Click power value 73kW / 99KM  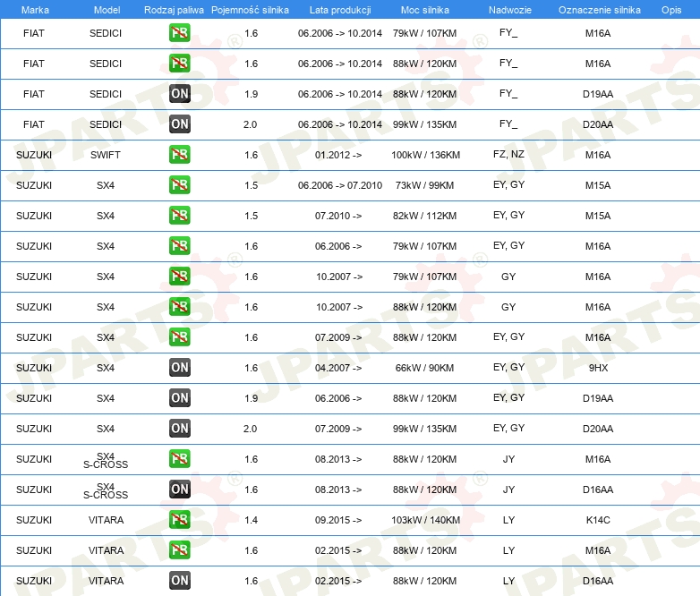(x=424, y=185)
